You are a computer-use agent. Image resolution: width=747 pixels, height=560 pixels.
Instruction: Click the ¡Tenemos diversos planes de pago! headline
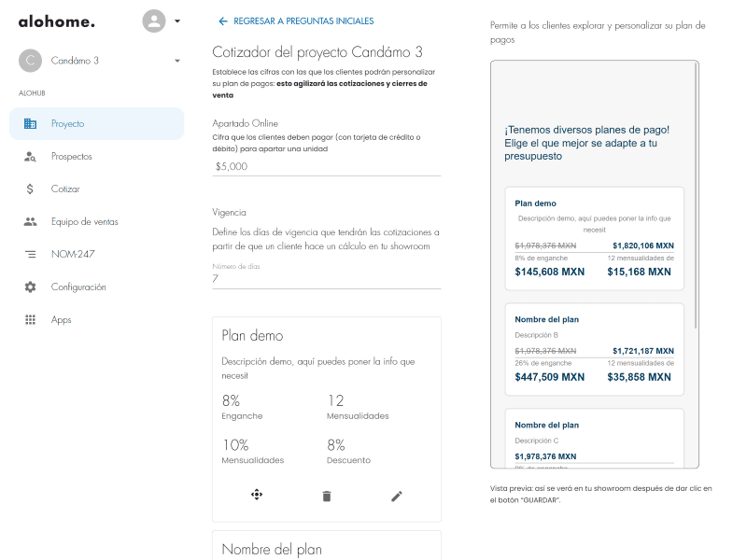pos(587,143)
